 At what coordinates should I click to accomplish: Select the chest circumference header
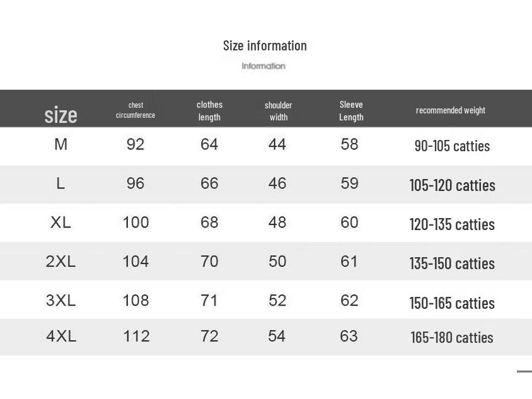point(136,110)
